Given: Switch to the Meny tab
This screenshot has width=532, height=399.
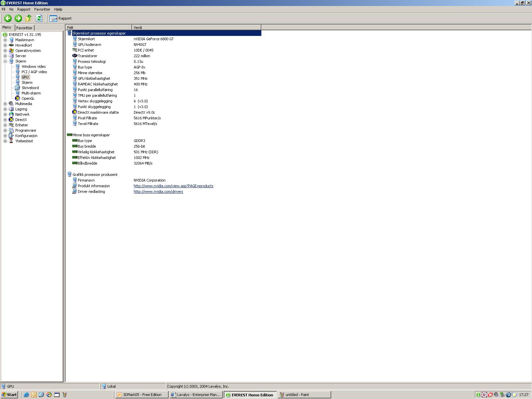Looking at the screenshot, I should [x=7, y=28].
